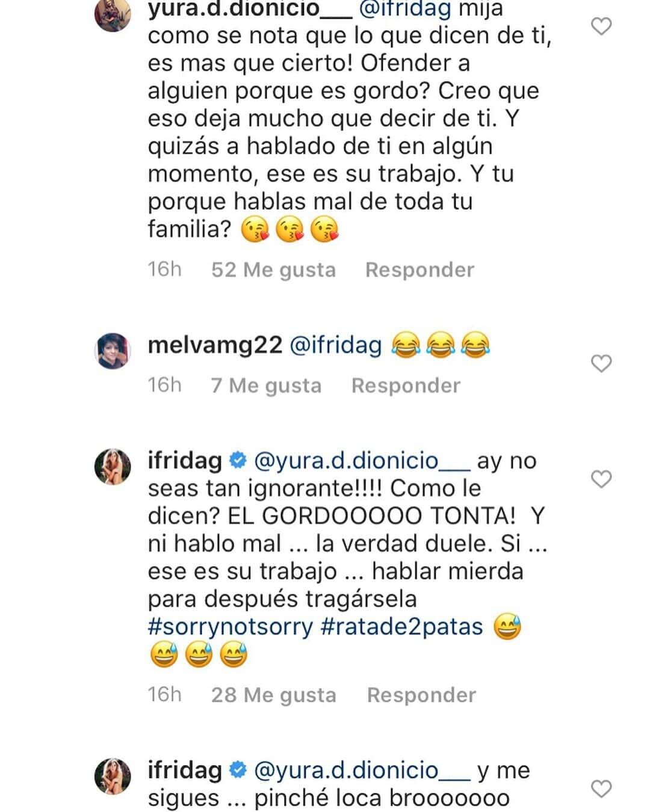Click the verified badge on ifridag's last reply
Image resolution: width=650 pixels, height=812 pixels.
click(238, 770)
